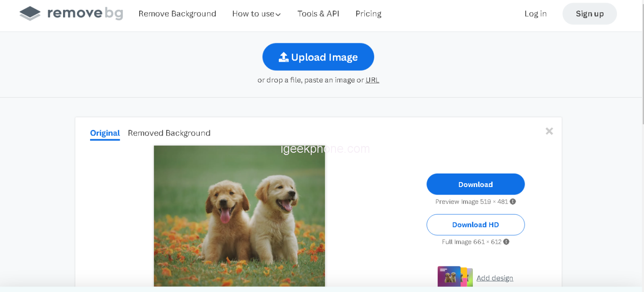Go to Tools & API page

point(318,14)
